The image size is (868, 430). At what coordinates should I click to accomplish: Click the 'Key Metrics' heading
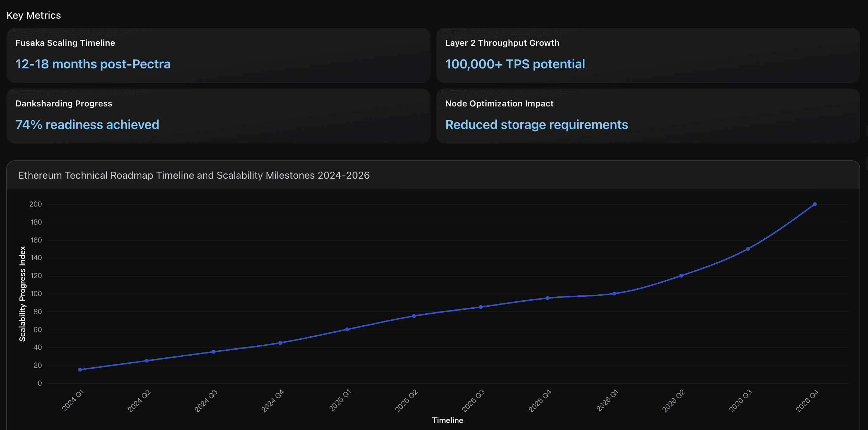[x=34, y=16]
